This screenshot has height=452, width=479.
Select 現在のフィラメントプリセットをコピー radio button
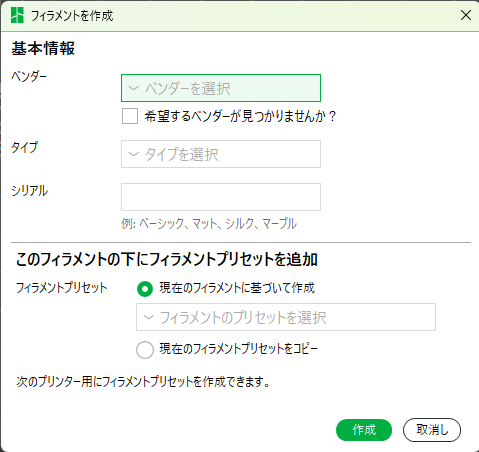145,350
